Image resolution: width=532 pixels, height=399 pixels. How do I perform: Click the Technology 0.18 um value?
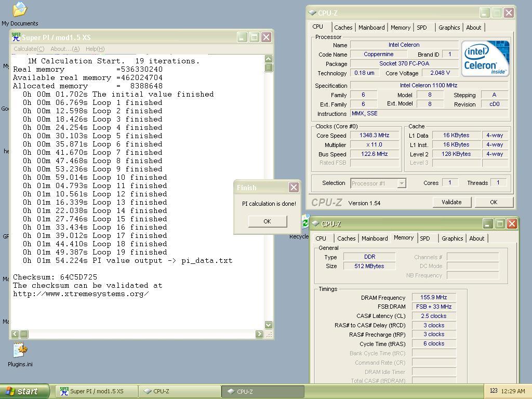(x=364, y=73)
